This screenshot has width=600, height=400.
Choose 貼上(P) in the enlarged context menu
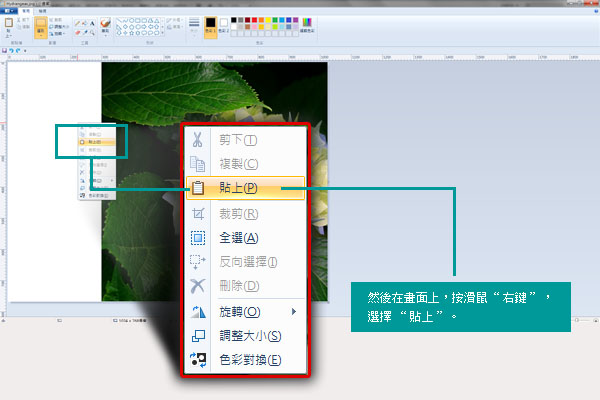pos(245,188)
